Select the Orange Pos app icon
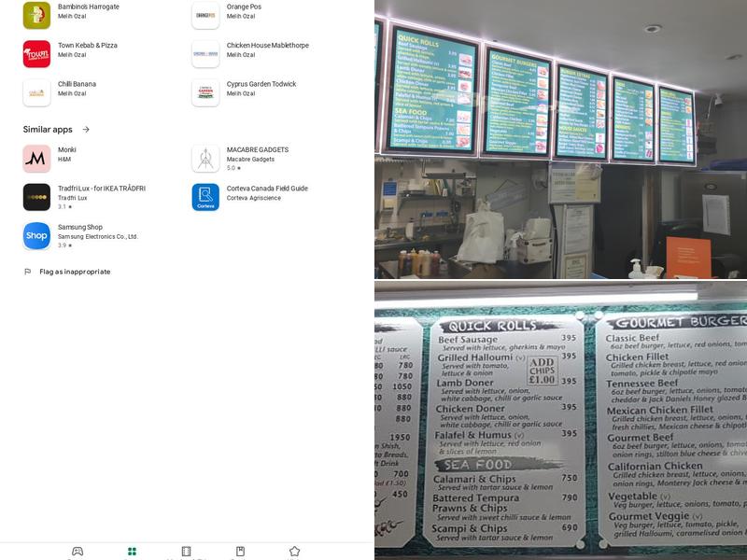Viewport: 747px width, 560px height. tap(205, 14)
